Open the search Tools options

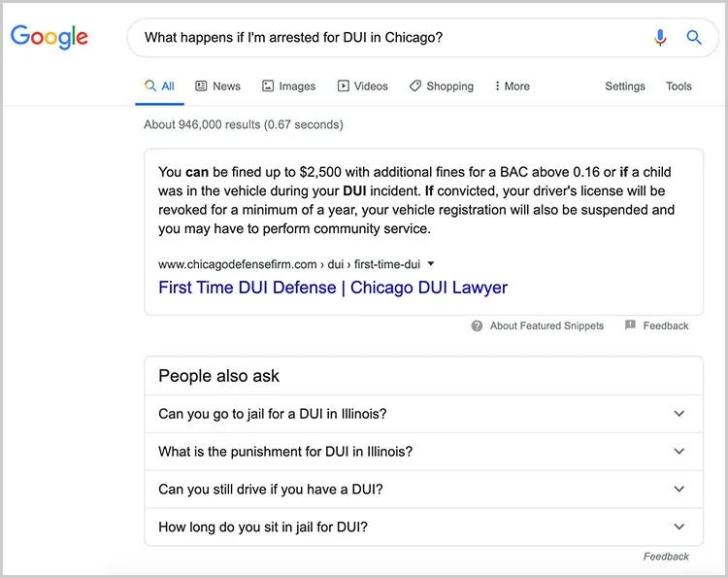click(678, 85)
